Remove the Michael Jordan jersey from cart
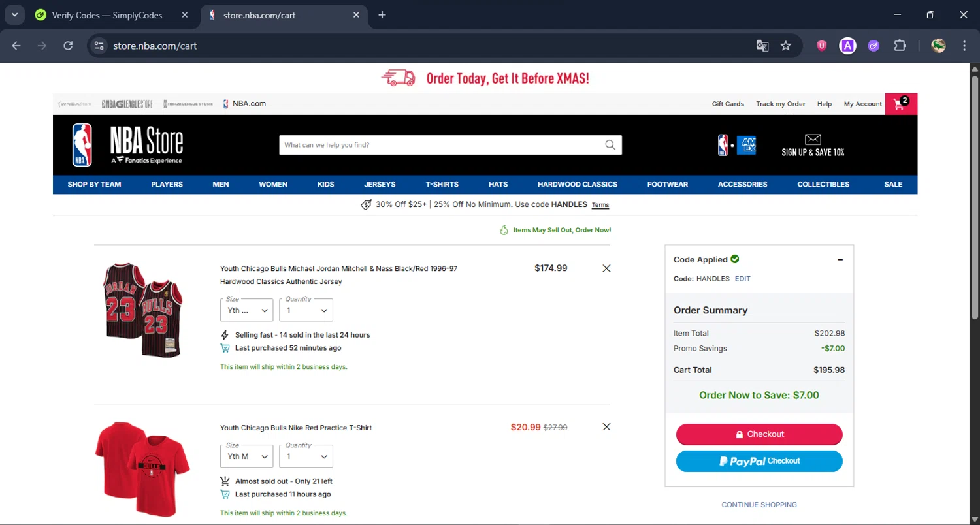 point(606,268)
